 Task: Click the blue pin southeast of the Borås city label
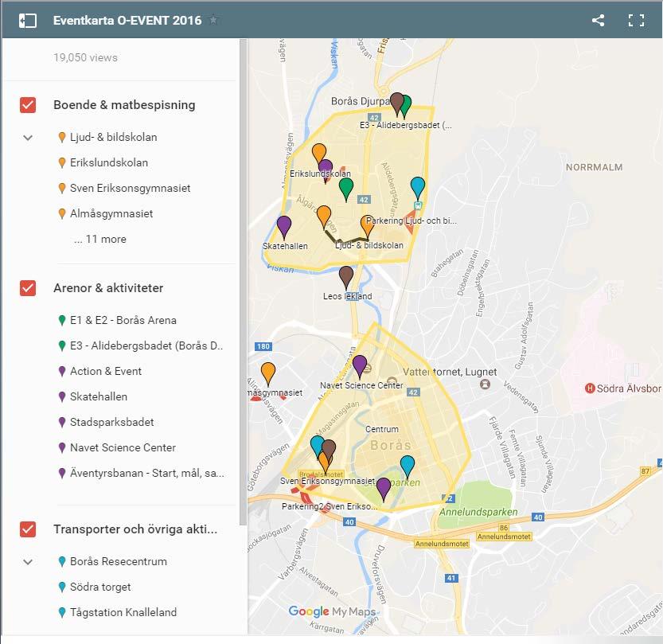(x=408, y=467)
